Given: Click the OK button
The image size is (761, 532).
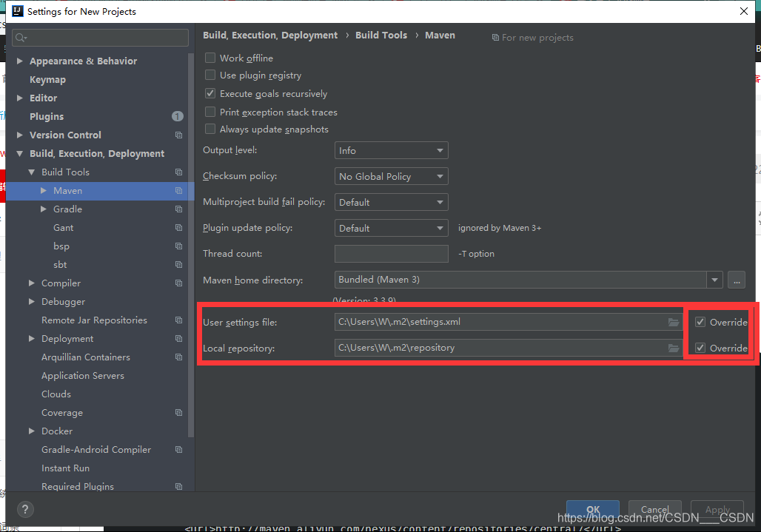Looking at the screenshot, I should 593,509.
